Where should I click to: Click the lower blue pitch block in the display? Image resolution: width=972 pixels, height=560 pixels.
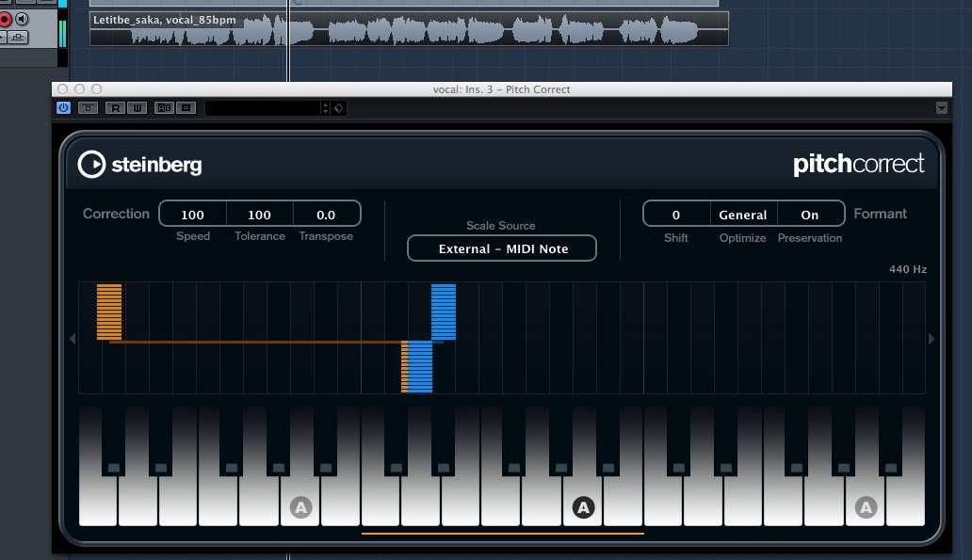(420, 367)
